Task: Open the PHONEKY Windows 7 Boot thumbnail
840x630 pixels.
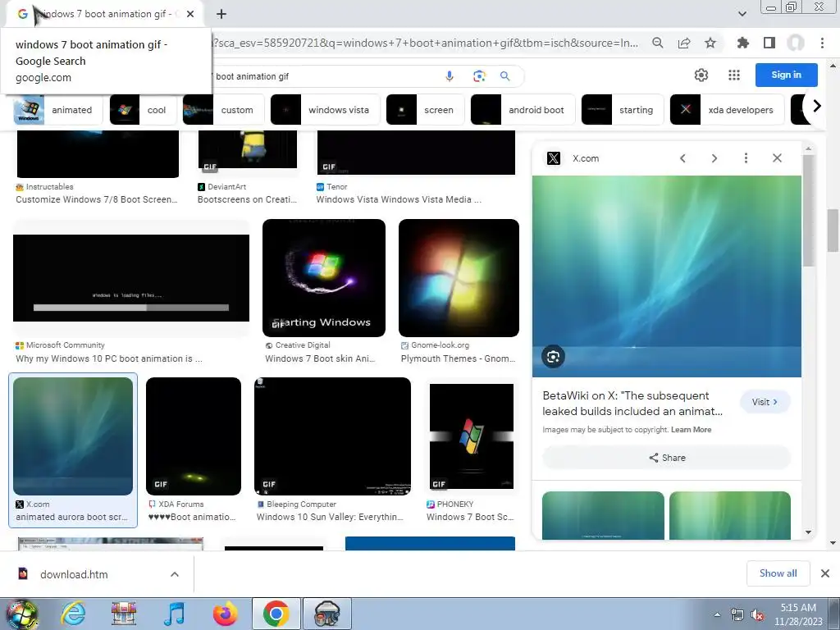Action: (x=472, y=436)
